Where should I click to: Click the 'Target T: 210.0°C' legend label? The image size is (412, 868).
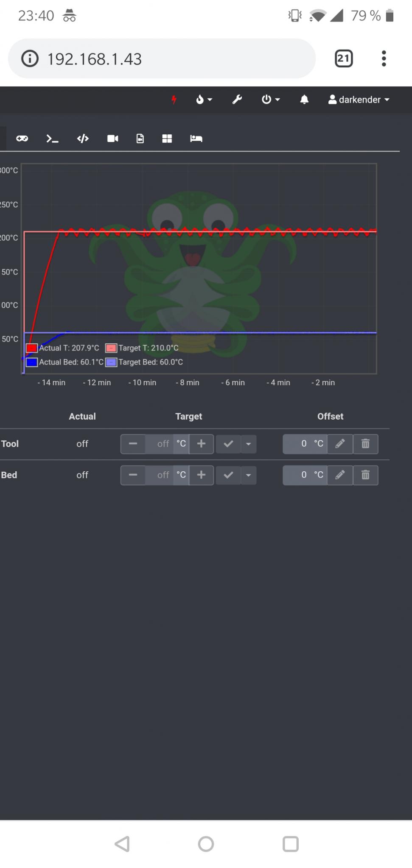(149, 348)
